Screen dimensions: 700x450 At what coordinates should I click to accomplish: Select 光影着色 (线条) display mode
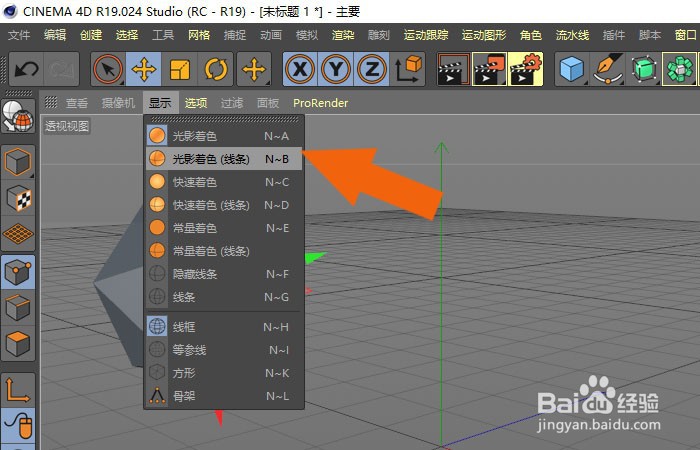click(x=224, y=159)
